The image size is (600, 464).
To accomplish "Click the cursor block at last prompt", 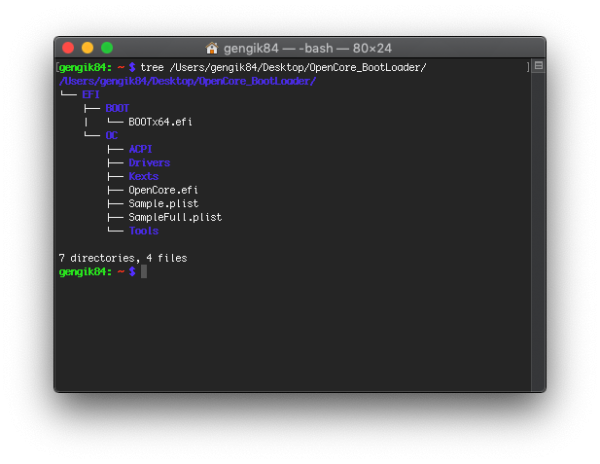I will [144, 272].
